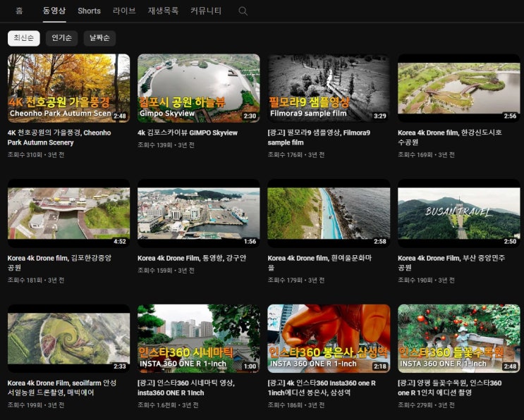Open the 김포한강중앙공원 drone video thumbnail

68,214
